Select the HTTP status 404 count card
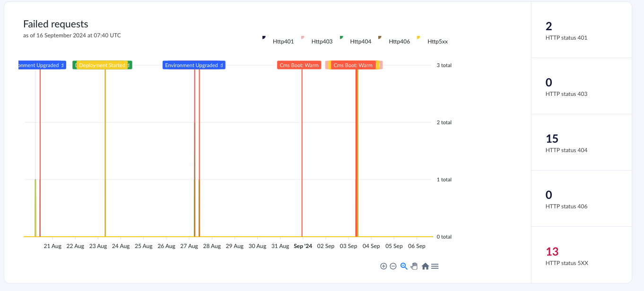This screenshot has height=291, width=644. [581, 143]
